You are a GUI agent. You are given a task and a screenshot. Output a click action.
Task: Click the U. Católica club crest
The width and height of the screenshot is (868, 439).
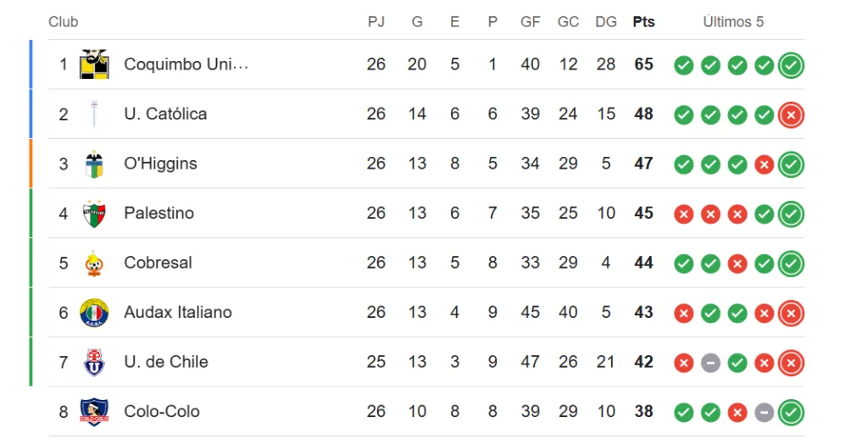point(94,114)
